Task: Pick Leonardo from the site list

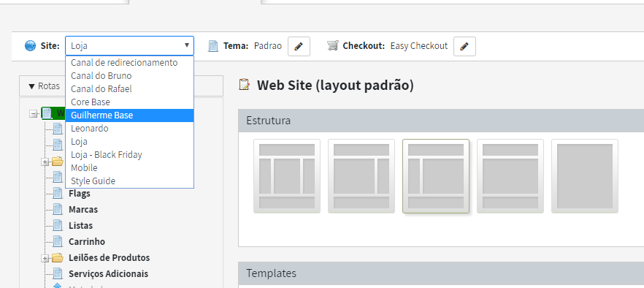Action: point(129,129)
